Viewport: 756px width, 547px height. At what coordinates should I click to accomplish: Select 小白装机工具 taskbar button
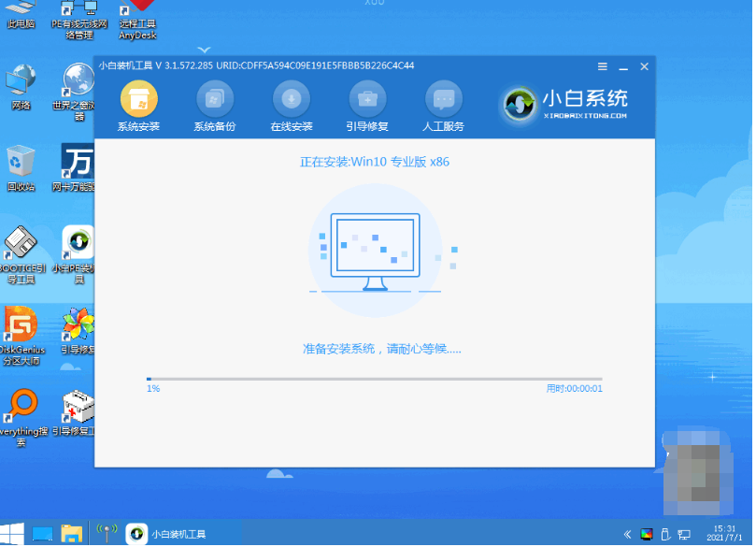[166, 534]
